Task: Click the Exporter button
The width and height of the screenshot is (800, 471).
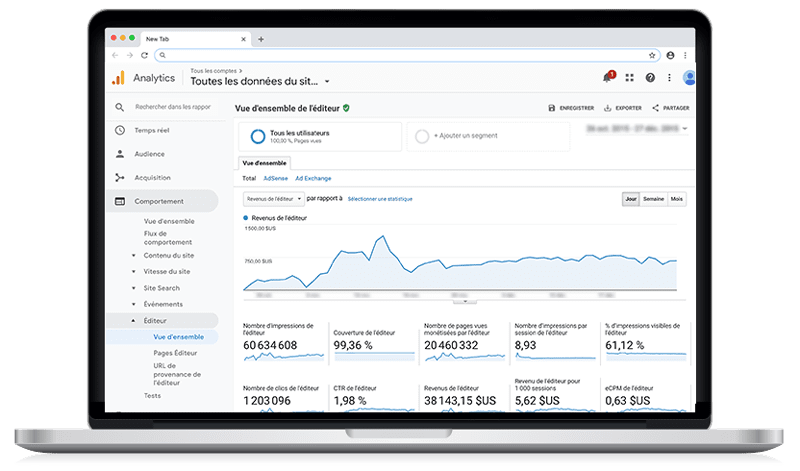Action: (x=623, y=108)
